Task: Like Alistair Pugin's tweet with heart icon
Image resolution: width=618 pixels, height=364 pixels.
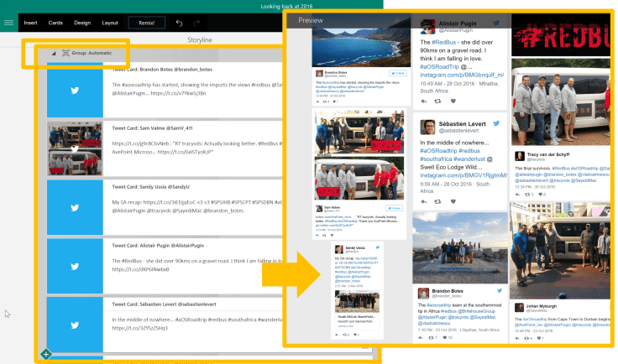Action: tap(454, 101)
